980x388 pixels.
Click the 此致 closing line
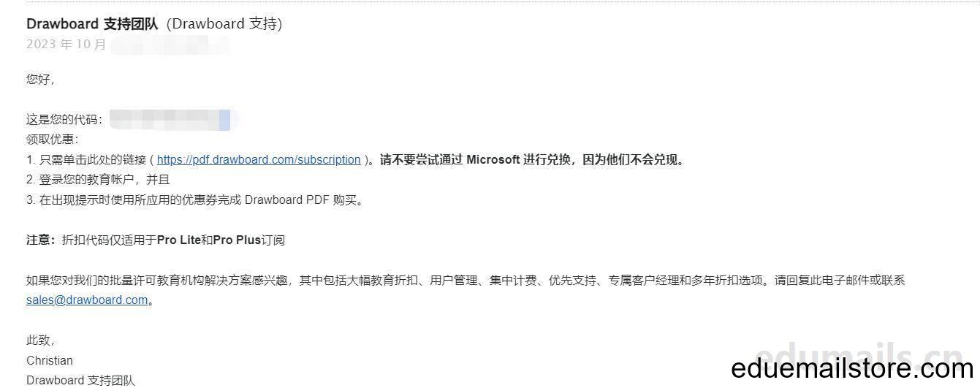41,341
